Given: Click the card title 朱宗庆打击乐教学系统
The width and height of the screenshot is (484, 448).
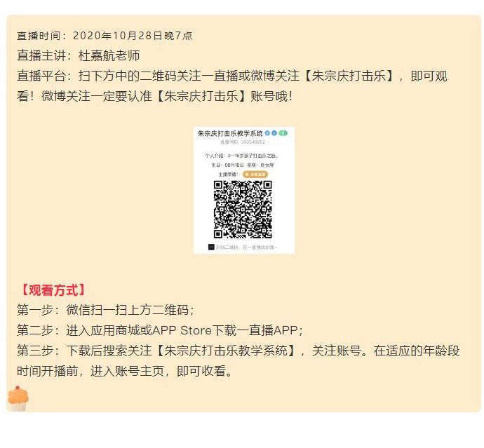Looking at the screenshot, I should click(x=230, y=134).
